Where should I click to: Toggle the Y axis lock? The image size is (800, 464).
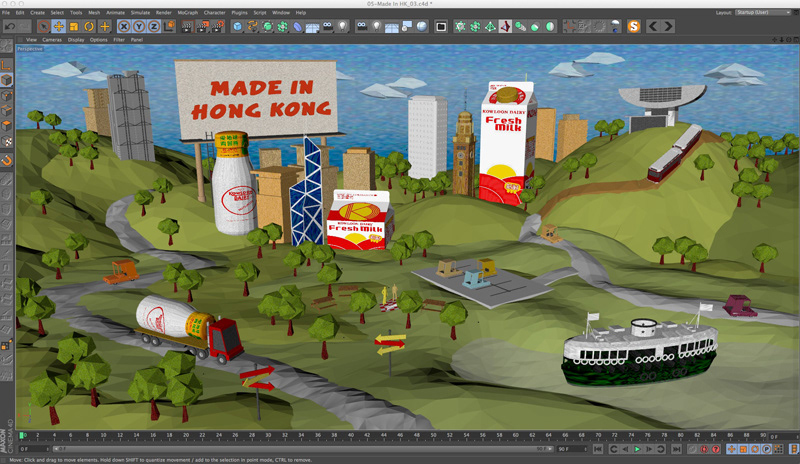point(139,26)
